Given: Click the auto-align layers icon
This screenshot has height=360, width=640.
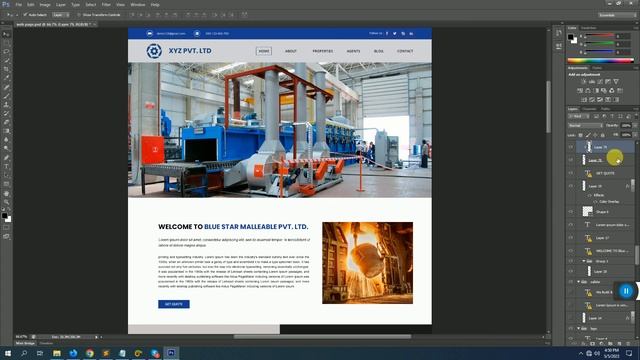Looking at the screenshot, I should point(244,15).
